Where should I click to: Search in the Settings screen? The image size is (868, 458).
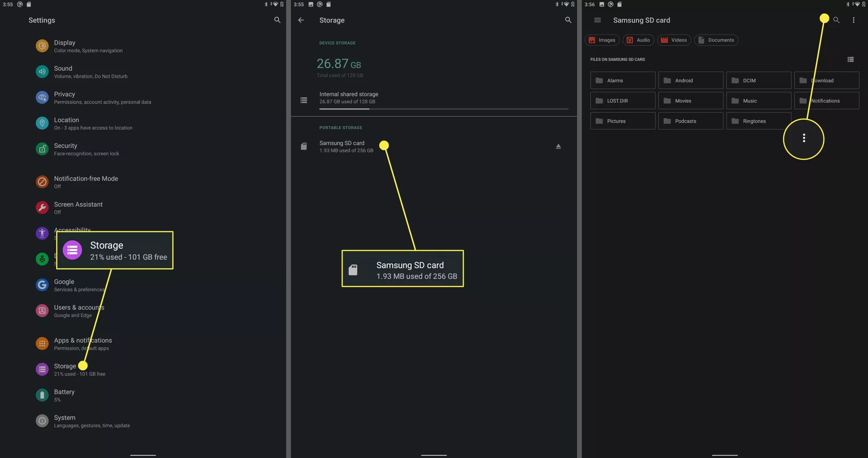277,20
